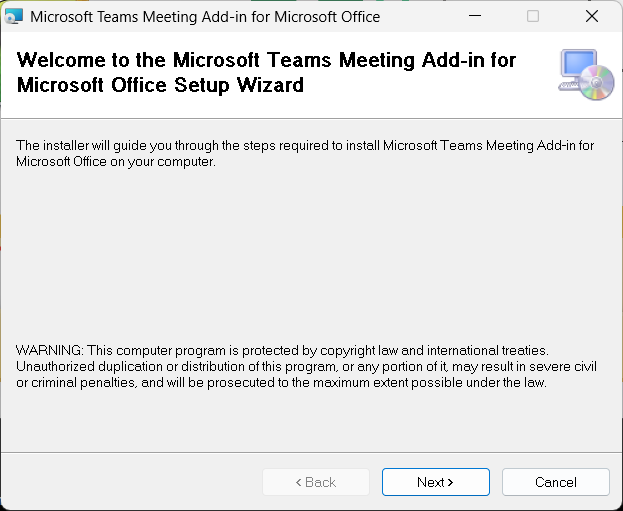Click the installer icon in the title bar

(x=14, y=16)
